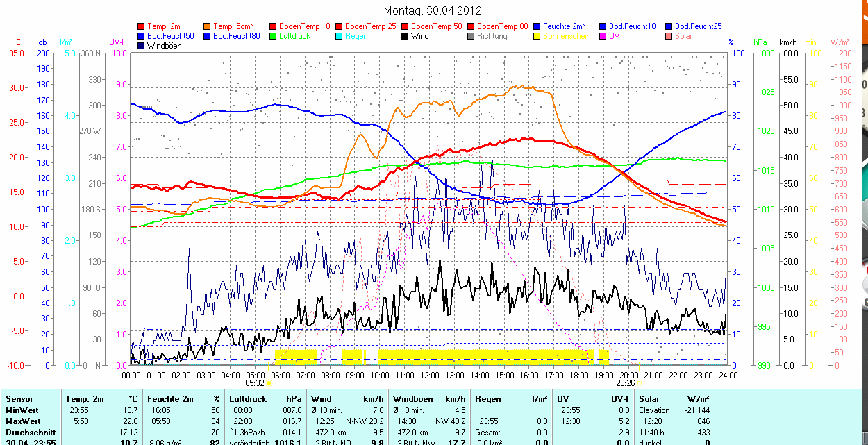
Task: Click the chart title Montag, 30.04.2012
Action: (433, 10)
